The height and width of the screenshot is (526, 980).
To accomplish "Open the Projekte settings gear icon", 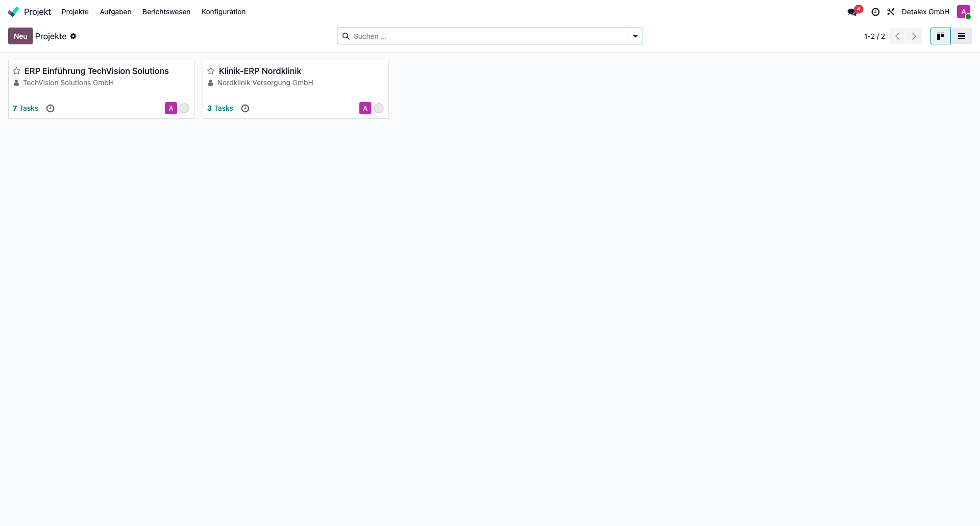I will (x=73, y=36).
